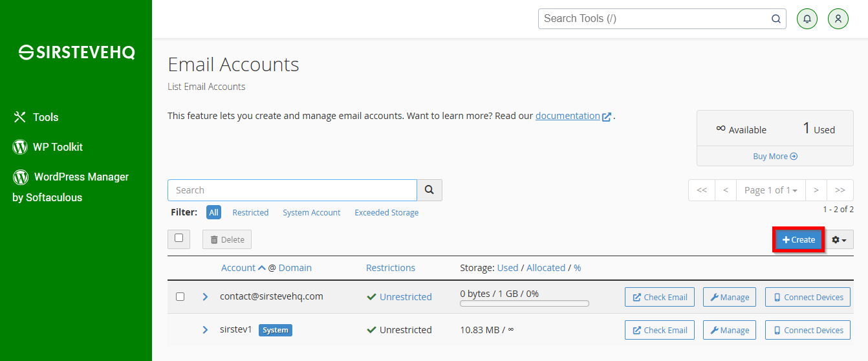Go to the first page button
Viewport: 868px width, 361px height.
702,190
